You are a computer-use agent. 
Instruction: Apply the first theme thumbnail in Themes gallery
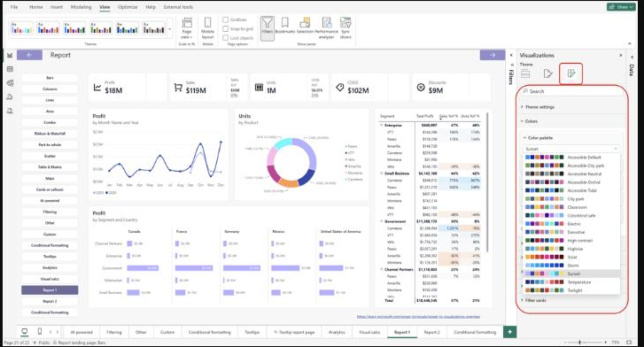(21, 28)
